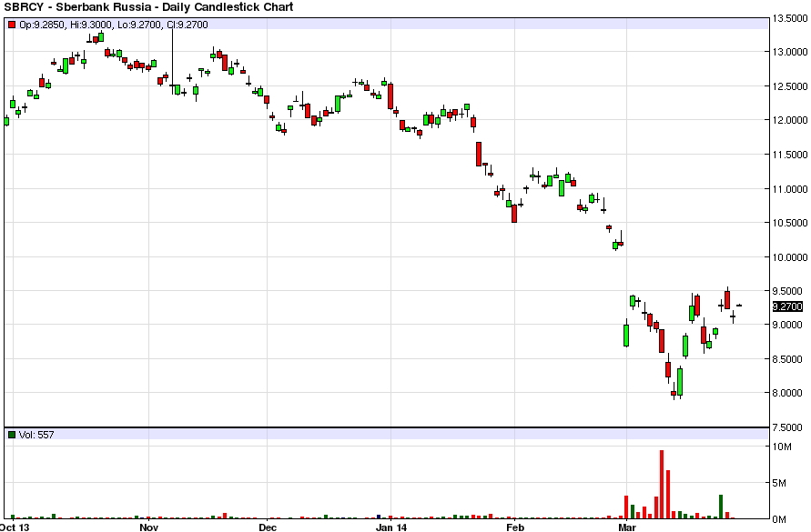Click the Vol: 557 label

click(36, 435)
